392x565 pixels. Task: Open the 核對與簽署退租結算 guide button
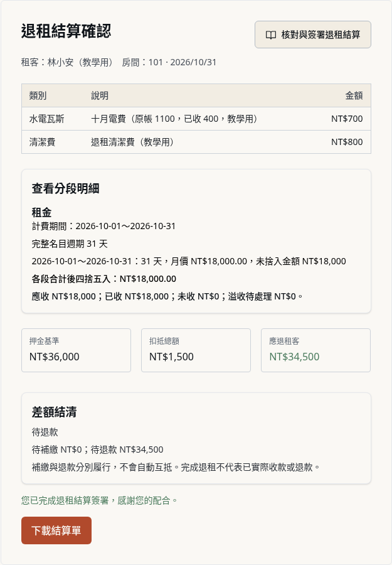313,35
